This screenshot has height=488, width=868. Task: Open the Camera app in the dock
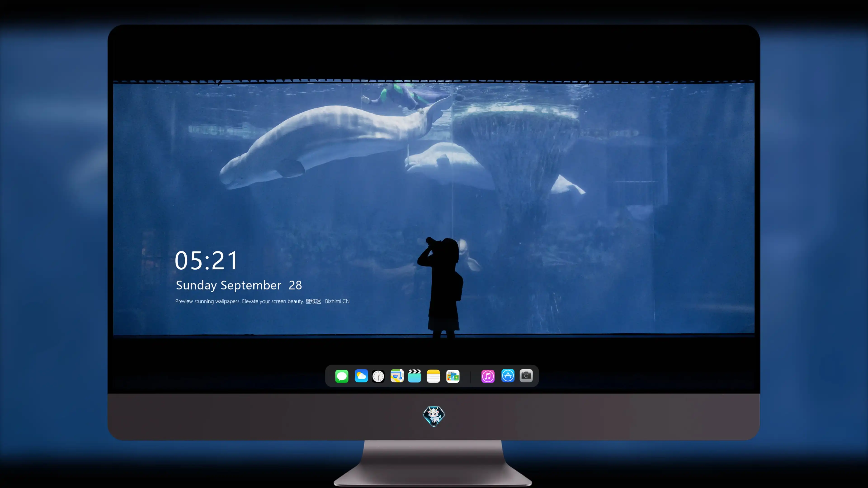[x=526, y=375]
